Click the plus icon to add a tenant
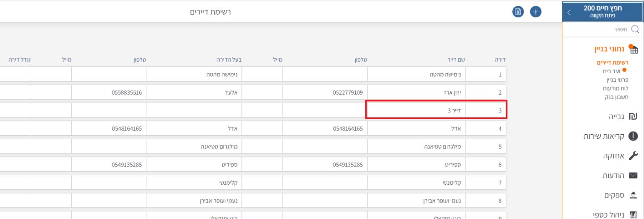This screenshot has height=219, width=644. (x=535, y=12)
